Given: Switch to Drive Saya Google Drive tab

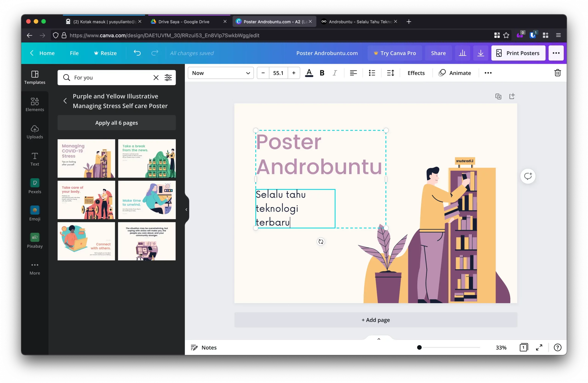Looking at the screenshot, I should pos(184,22).
